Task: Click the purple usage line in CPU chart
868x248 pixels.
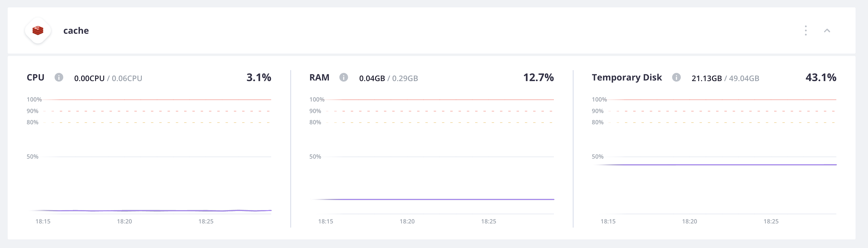Action: (x=152, y=211)
